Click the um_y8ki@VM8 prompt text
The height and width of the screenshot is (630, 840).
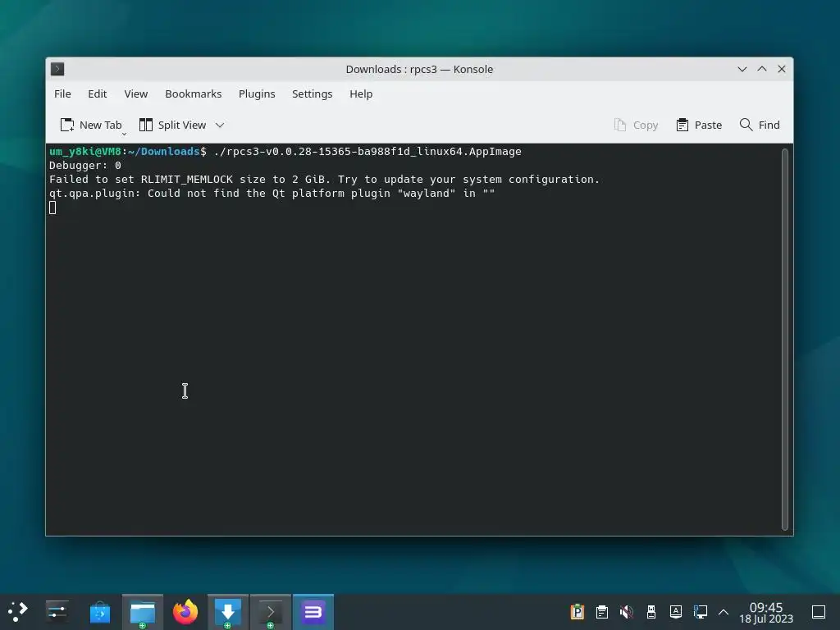[x=85, y=152]
